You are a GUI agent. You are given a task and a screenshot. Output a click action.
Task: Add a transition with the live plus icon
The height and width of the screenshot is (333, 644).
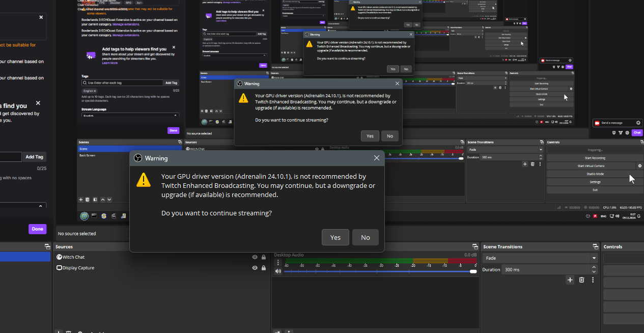point(570,280)
